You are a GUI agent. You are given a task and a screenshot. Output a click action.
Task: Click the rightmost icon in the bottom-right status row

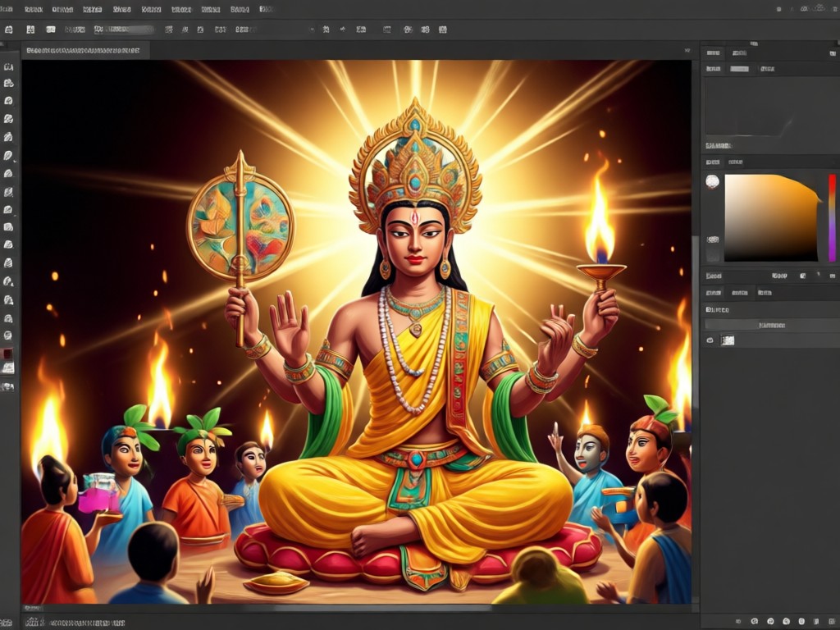[x=833, y=622]
